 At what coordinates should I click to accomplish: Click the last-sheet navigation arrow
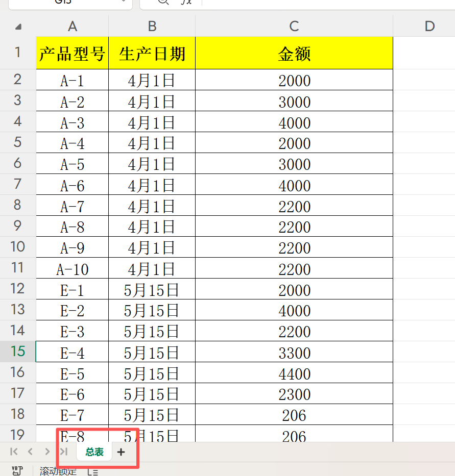(x=62, y=452)
